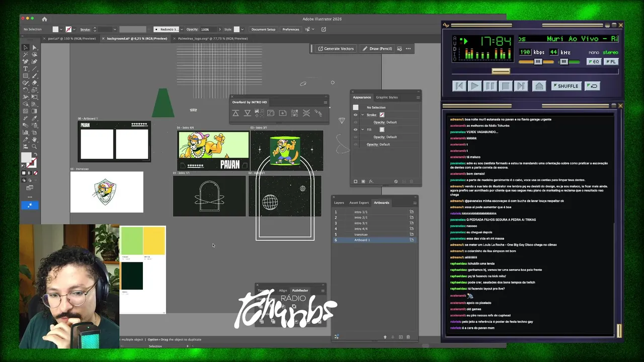Click the Stroke color swatch in Appearance panel
Screen dimensions: 644x362
tap(382, 115)
